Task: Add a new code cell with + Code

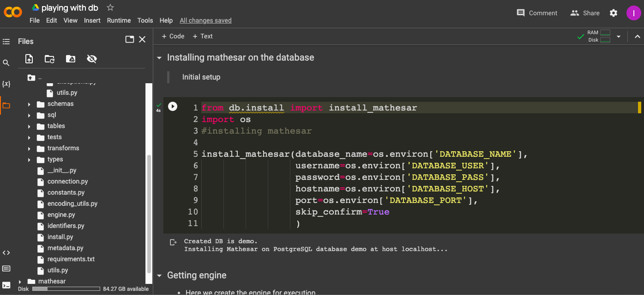Action: [x=173, y=36]
